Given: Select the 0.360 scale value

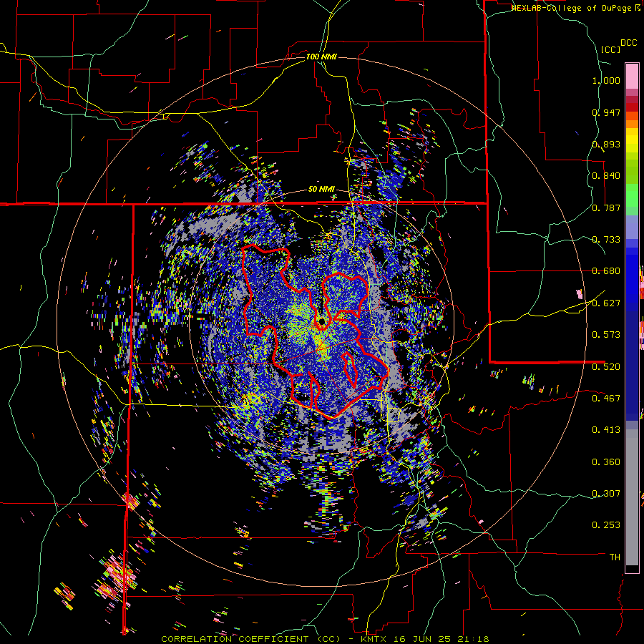Looking at the screenshot, I should [606, 462].
